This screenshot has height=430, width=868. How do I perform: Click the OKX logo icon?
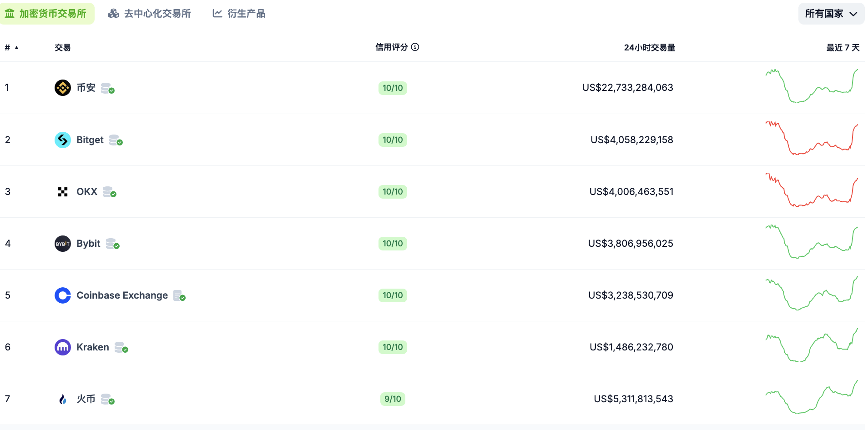63,192
